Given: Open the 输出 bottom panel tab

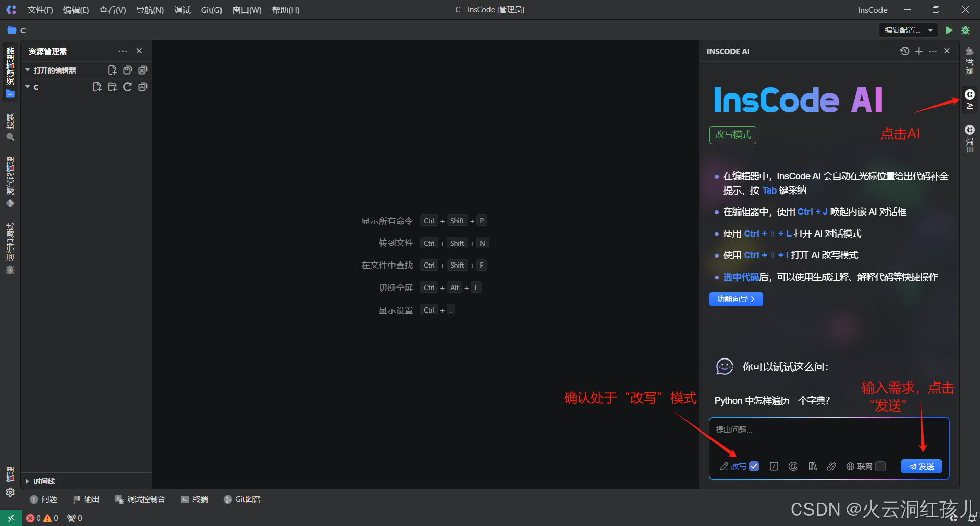Looking at the screenshot, I should coord(86,499).
